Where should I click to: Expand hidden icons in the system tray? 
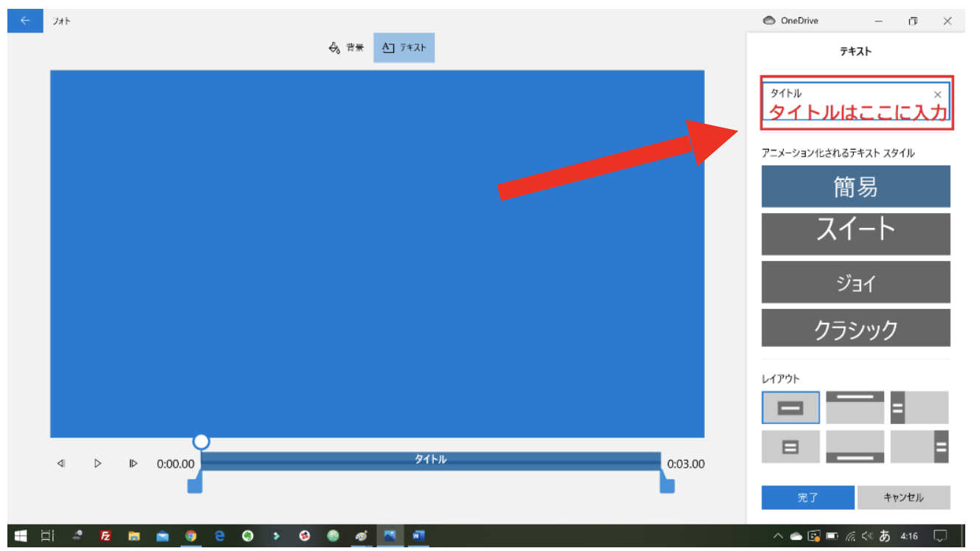coord(779,536)
